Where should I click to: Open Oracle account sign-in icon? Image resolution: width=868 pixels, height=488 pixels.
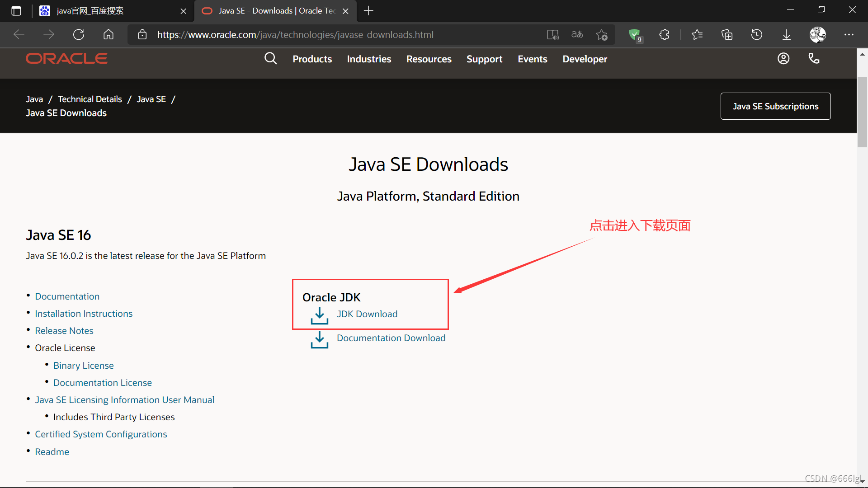(x=783, y=59)
